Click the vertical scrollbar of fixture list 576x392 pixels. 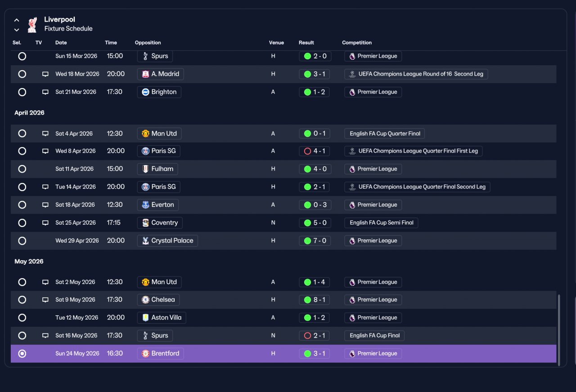[559, 330]
